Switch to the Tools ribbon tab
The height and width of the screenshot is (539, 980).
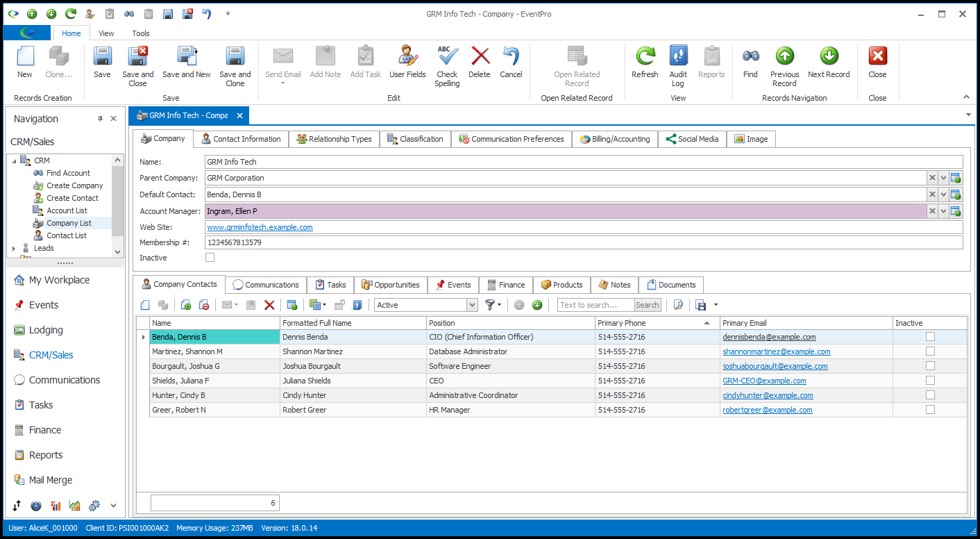(x=141, y=33)
